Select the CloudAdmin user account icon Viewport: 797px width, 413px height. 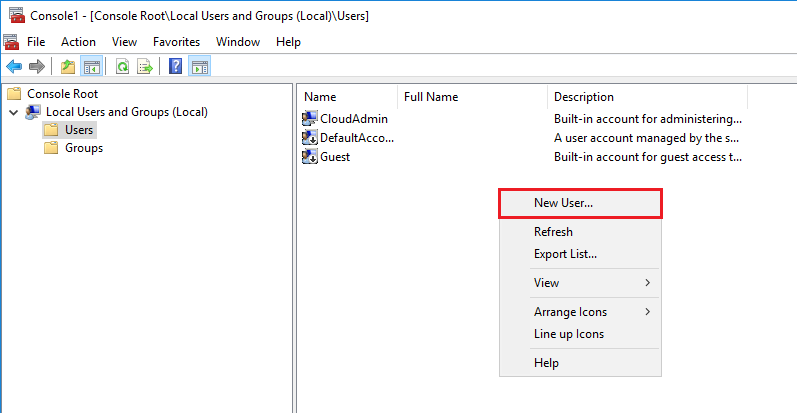(x=310, y=119)
